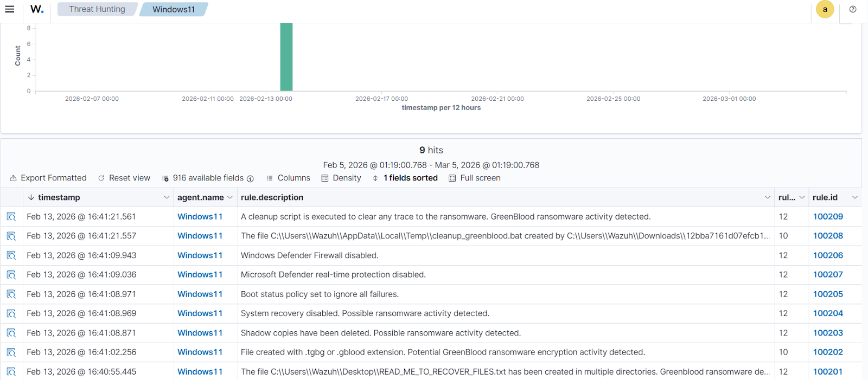Select the Windows11 breadcrumb tab
Image resolution: width=868 pixels, height=380 pixels.
coord(173,9)
